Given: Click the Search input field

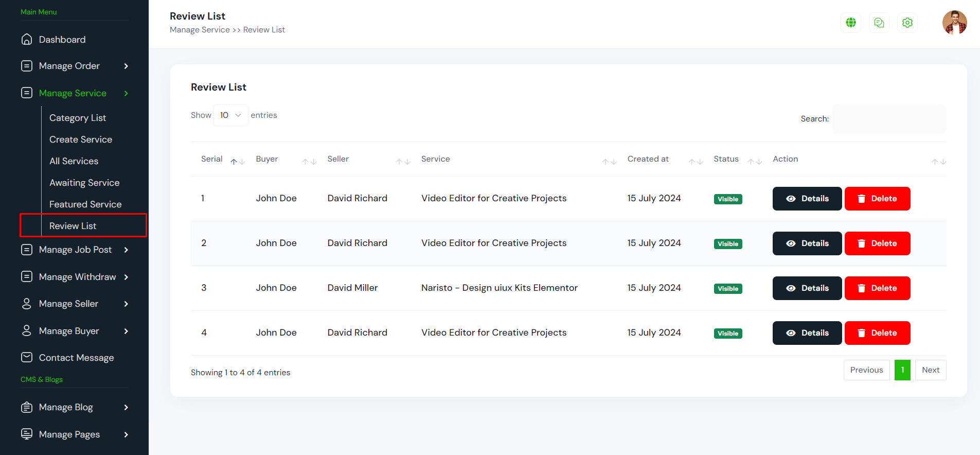Looking at the screenshot, I should [x=889, y=119].
